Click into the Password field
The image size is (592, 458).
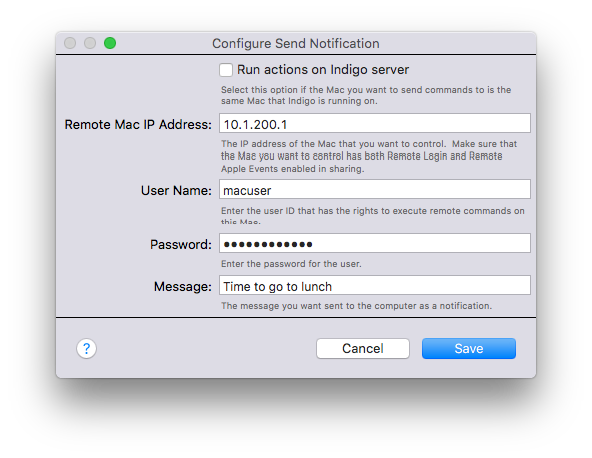[375, 243]
